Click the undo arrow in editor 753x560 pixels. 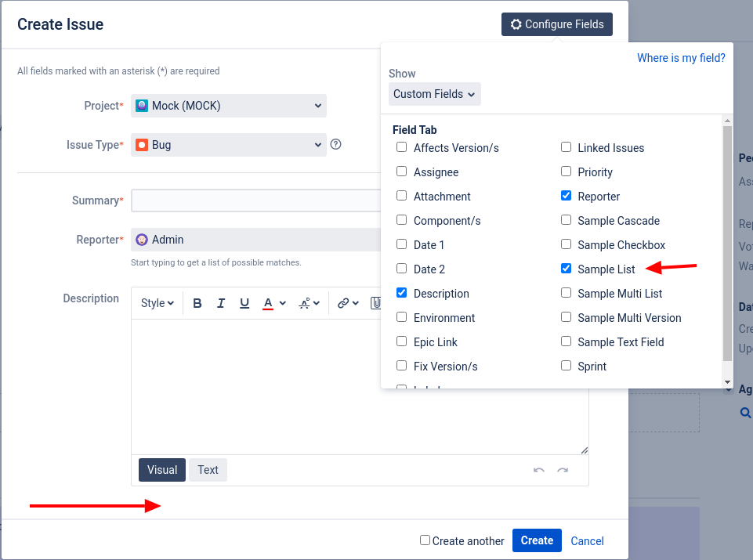(539, 470)
